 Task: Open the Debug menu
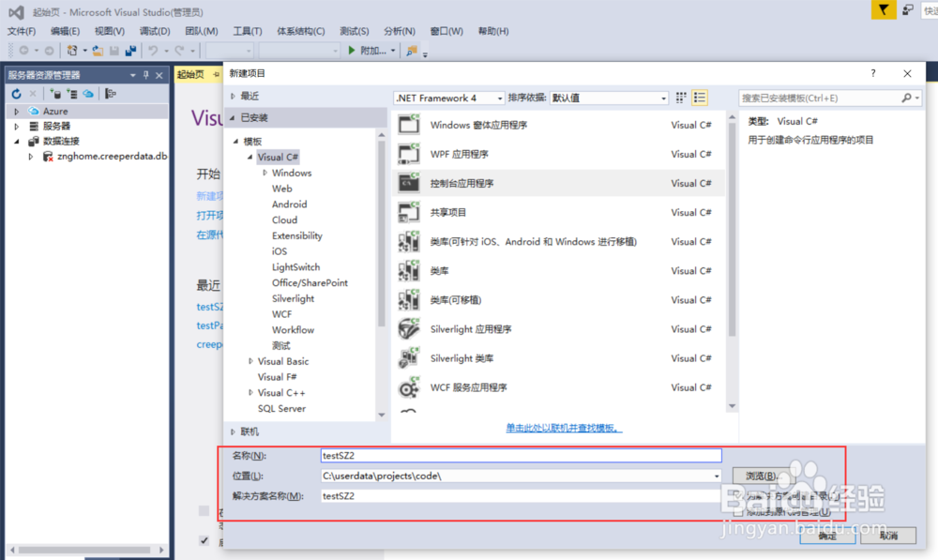155,31
